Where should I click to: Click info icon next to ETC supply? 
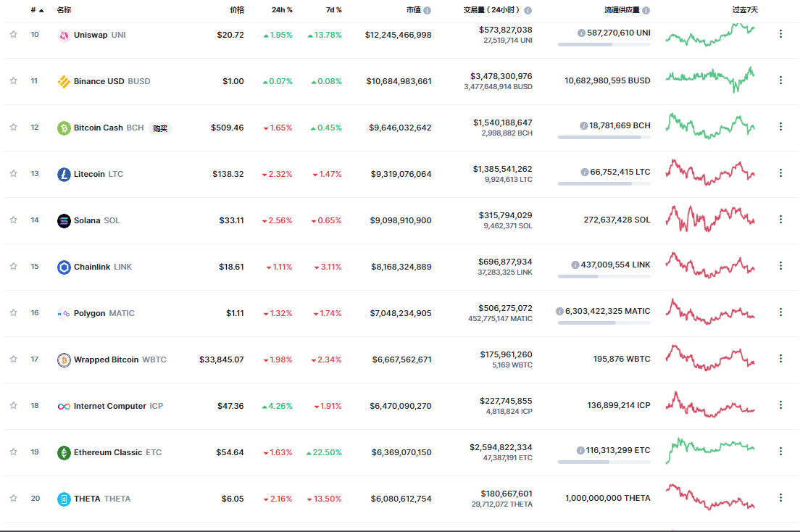pos(580,451)
